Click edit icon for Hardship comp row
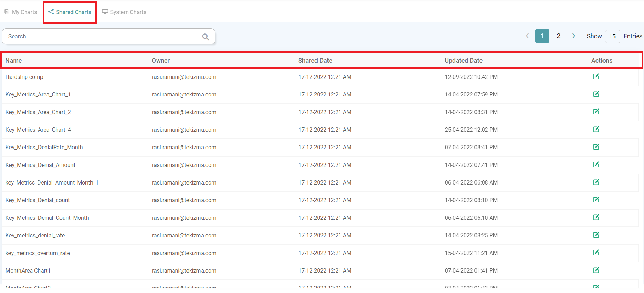This screenshot has width=644, height=293. pyautogui.click(x=596, y=76)
